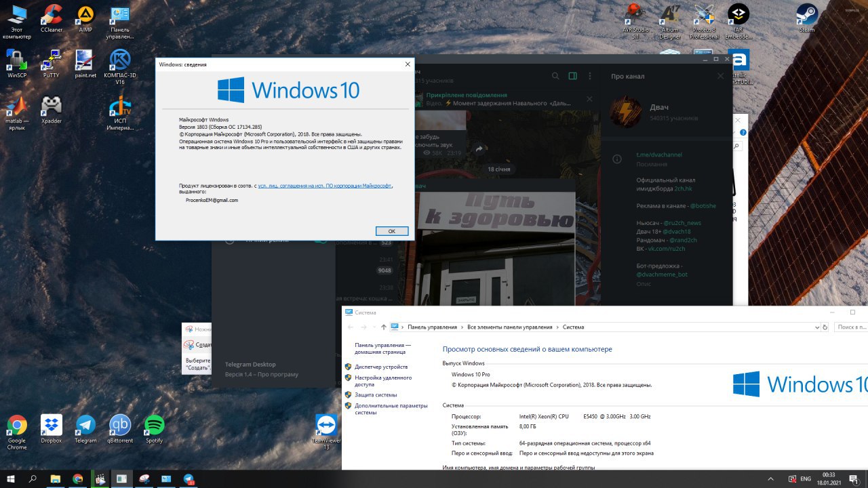Open the t.me/dvachannel link
Image resolution: width=868 pixels, height=488 pixels.
[659, 155]
